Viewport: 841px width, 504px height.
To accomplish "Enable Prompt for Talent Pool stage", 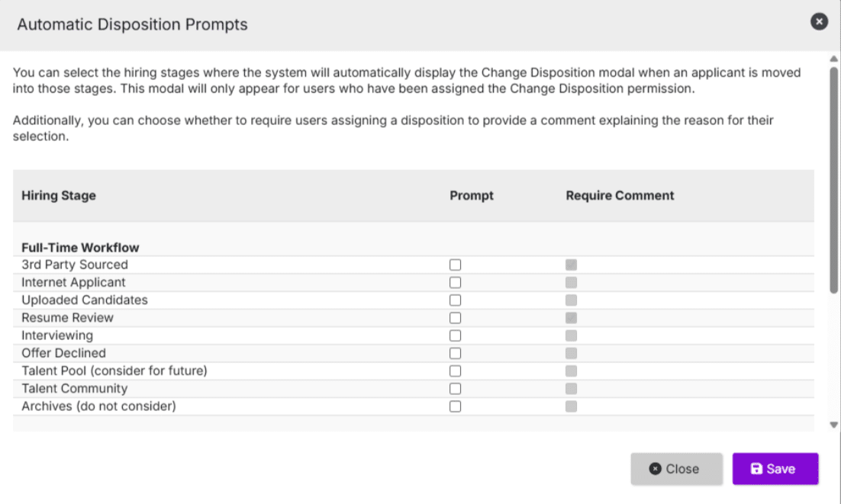I will coord(456,371).
